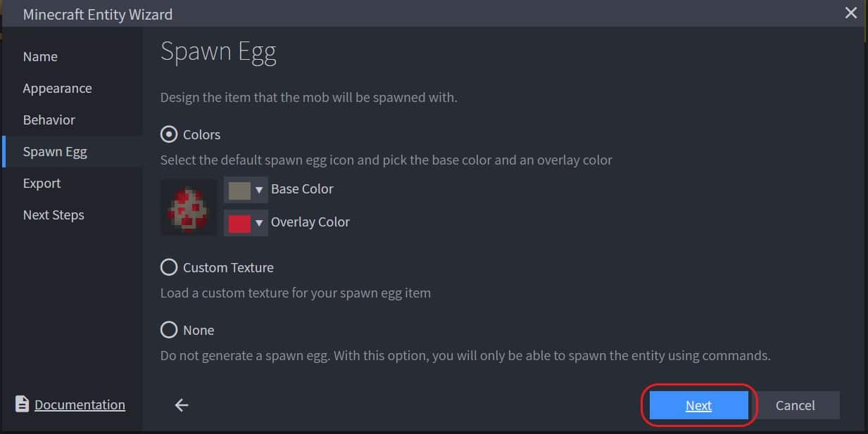Go to the Name step
The width and height of the screenshot is (868, 434).
40,56
